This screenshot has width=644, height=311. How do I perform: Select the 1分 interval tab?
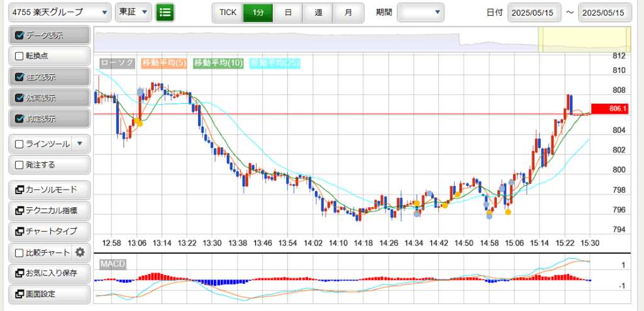tap(258, 13)
